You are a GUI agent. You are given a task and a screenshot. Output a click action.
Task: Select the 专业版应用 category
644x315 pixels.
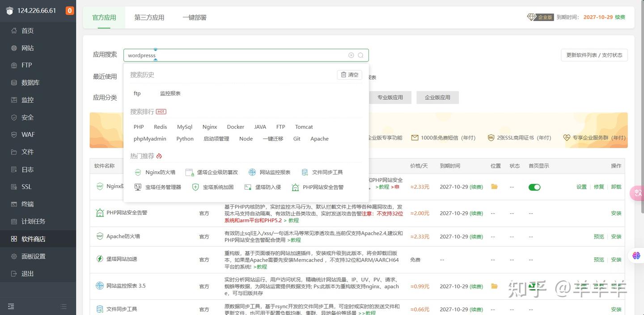(390, 97)
